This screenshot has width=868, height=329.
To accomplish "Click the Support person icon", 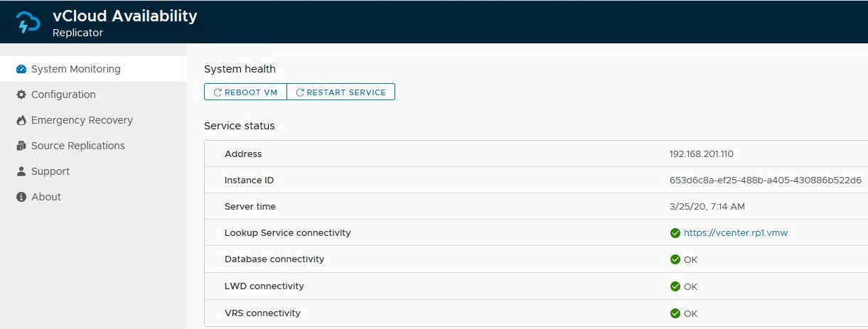I will (x=21, y=171).
